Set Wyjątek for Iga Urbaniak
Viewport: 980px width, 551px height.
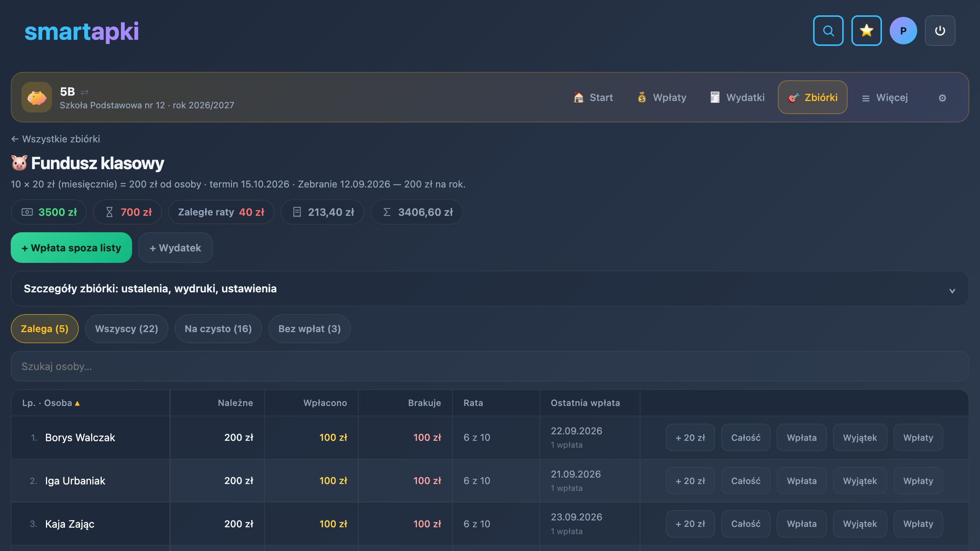click(860, 481)
